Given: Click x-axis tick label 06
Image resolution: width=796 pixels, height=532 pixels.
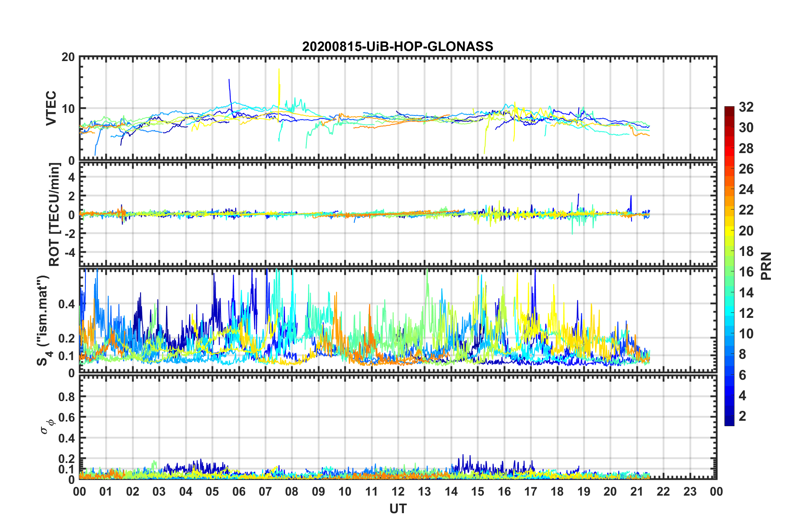Looking at the screenshot, I should [x=239, y=491].
